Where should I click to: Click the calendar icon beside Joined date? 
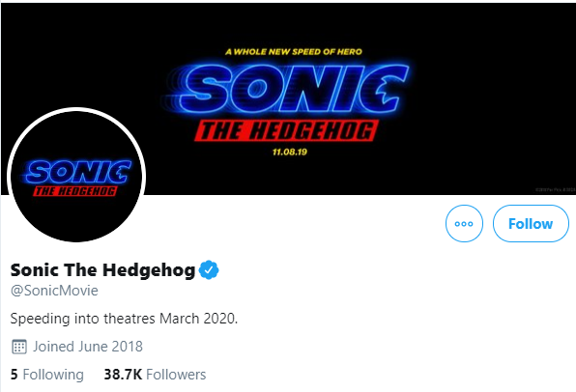click(19, 347)
